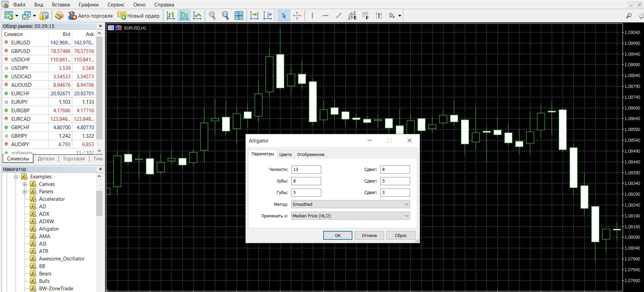Viewport: 644px width, 292px height.
Task: Open the Вставка menu
Action: (61, 5)
